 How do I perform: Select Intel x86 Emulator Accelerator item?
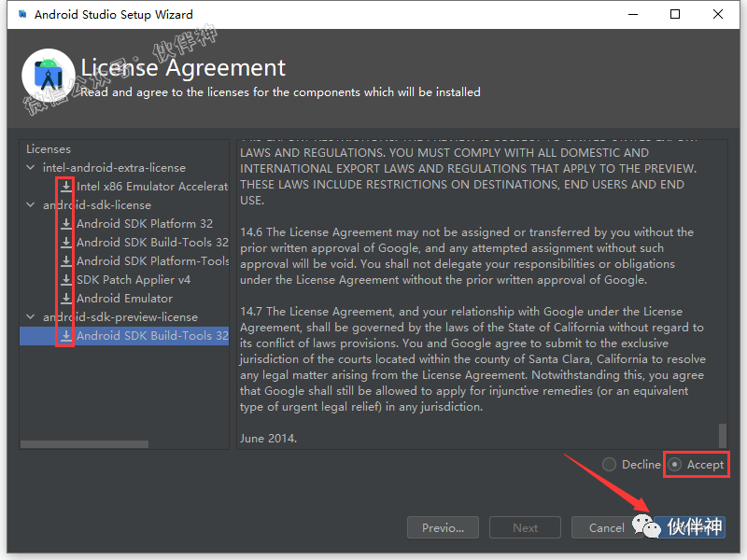click(x=152, y=186)
